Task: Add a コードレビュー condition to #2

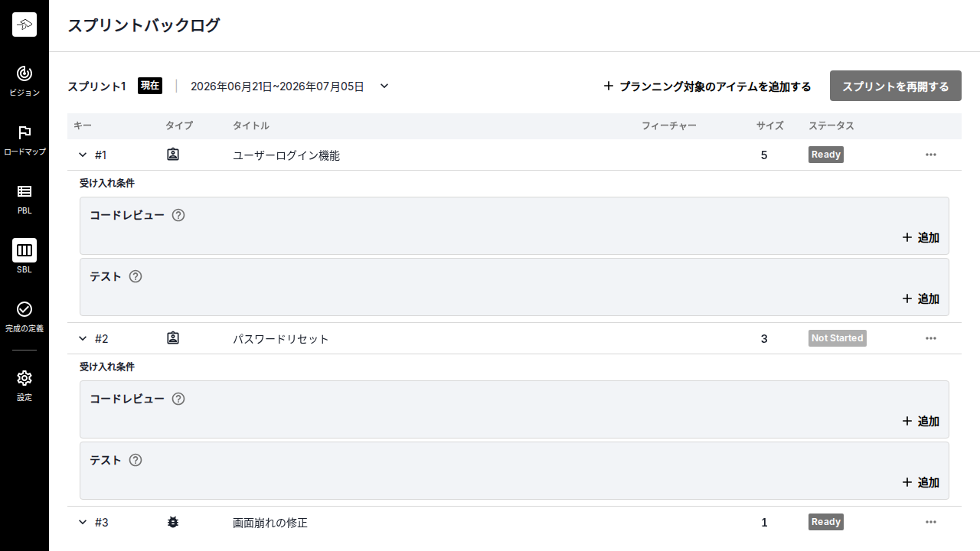Action: pos(921,421)
